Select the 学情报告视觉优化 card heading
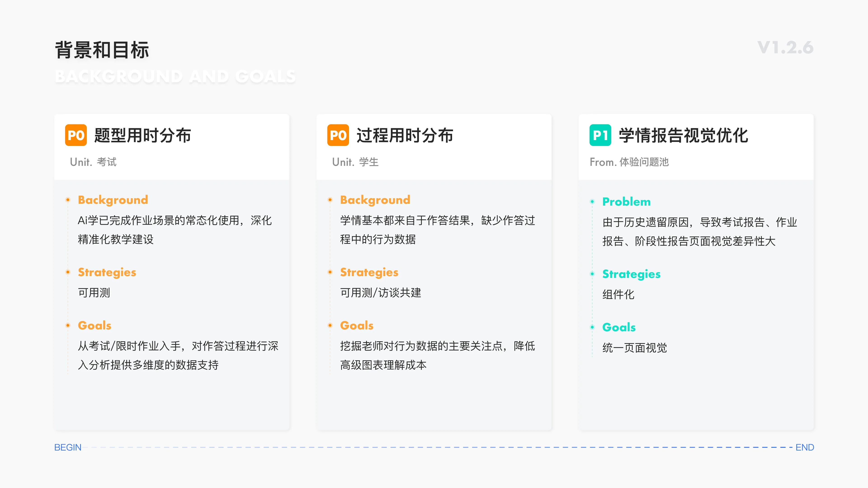The image size is (868, 488). (683, 135)
